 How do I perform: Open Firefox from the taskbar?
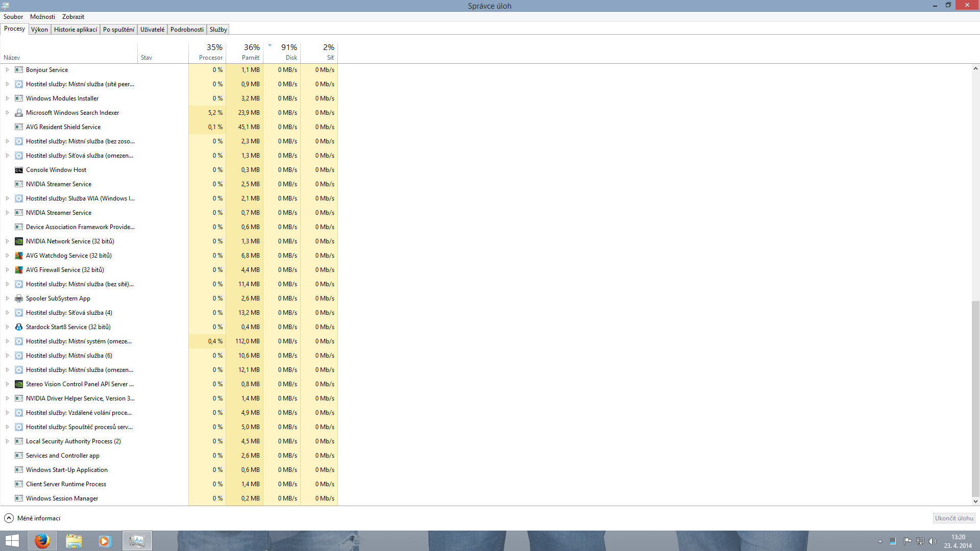(42, 541)
